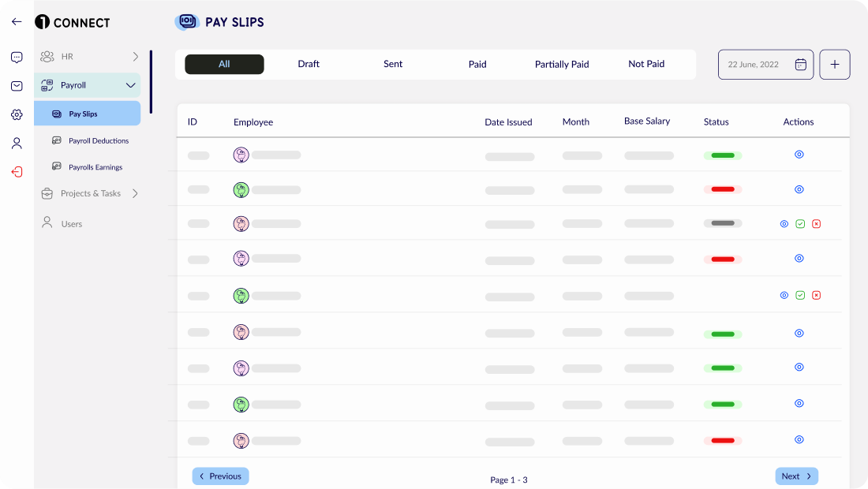Viewport: 868px width, 489px height.
Task: Click the Projects & Tasks briefcase icon
Action: (x=47, y=193)
